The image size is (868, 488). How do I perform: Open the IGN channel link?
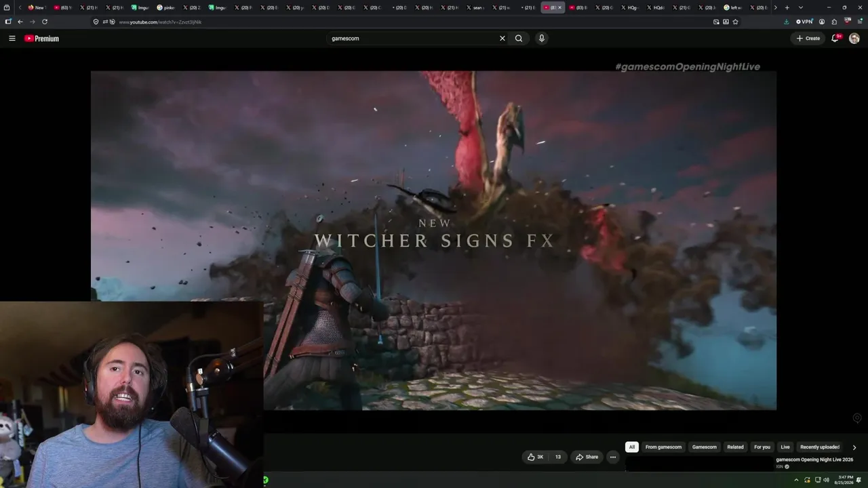[x=780, y=466]
